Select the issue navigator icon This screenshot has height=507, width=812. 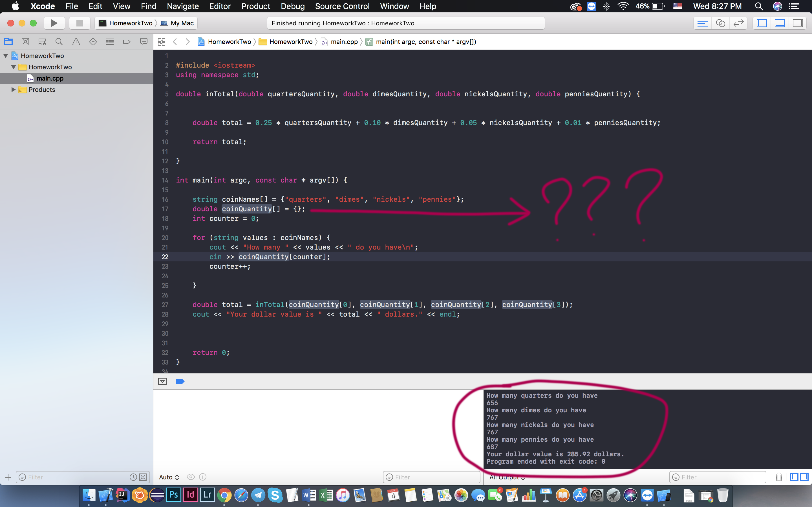77,42
